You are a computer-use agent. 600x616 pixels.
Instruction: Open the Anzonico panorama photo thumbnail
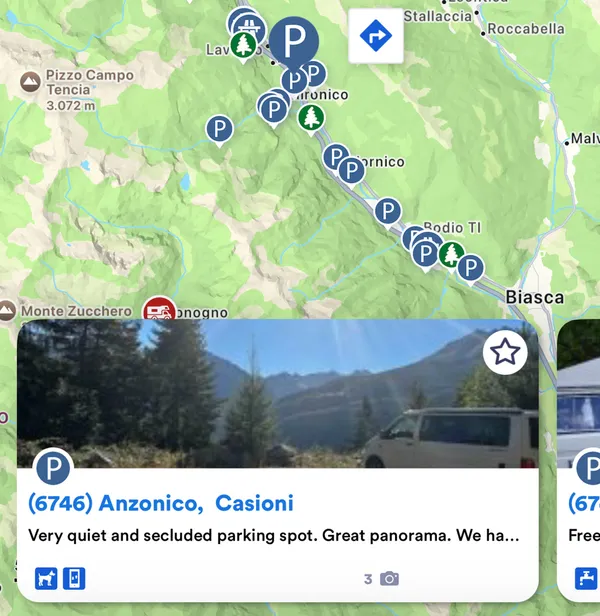278,393
